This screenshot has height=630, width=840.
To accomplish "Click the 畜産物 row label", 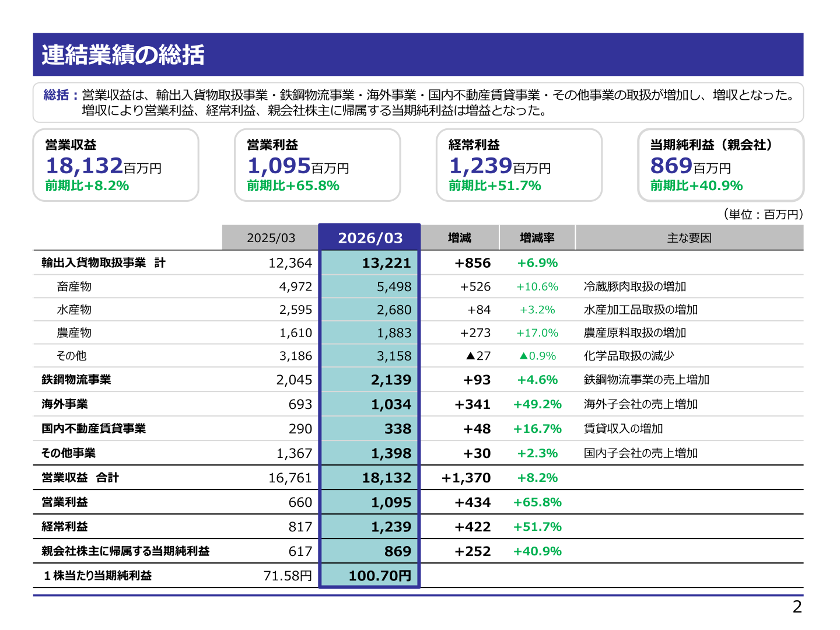I will coord(74,286).
